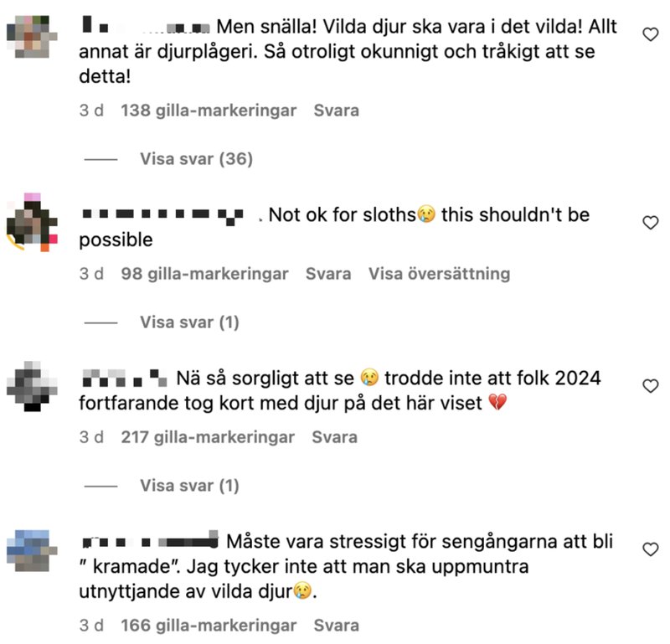Reply with 'Svara' on the 138-likes comment

click(x=337, y=111)
